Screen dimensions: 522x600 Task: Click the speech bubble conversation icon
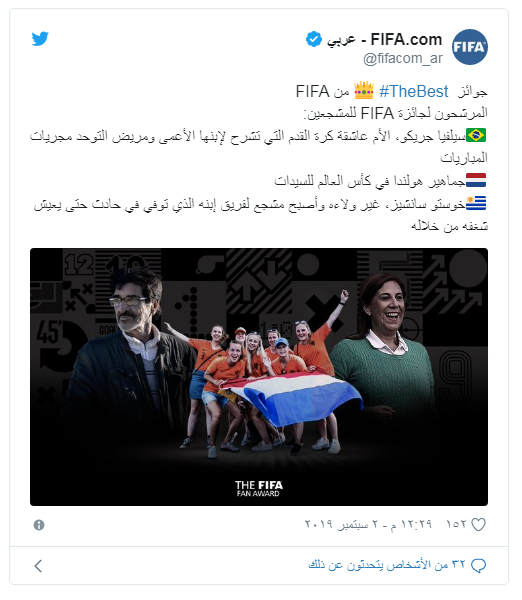(478, 566)
